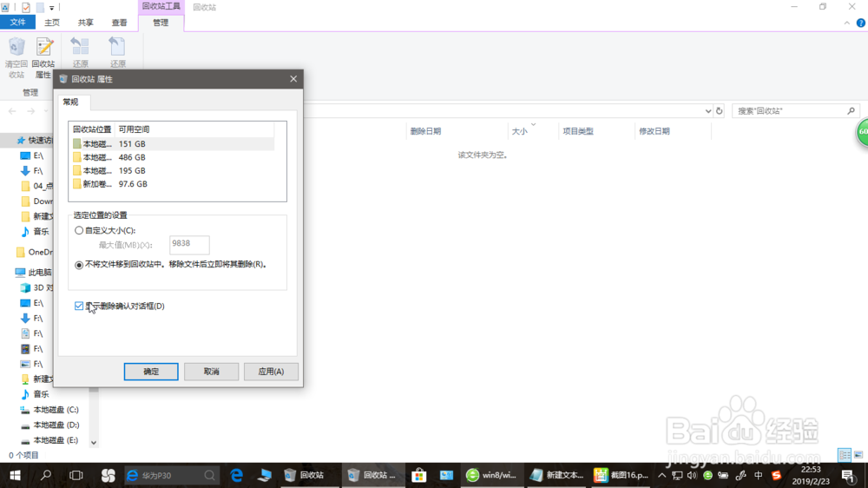Image resolution: width=868 pixels, height=488 pixels.
Task: Click the 回收站位置 column header
Action: tap(92, 129)
